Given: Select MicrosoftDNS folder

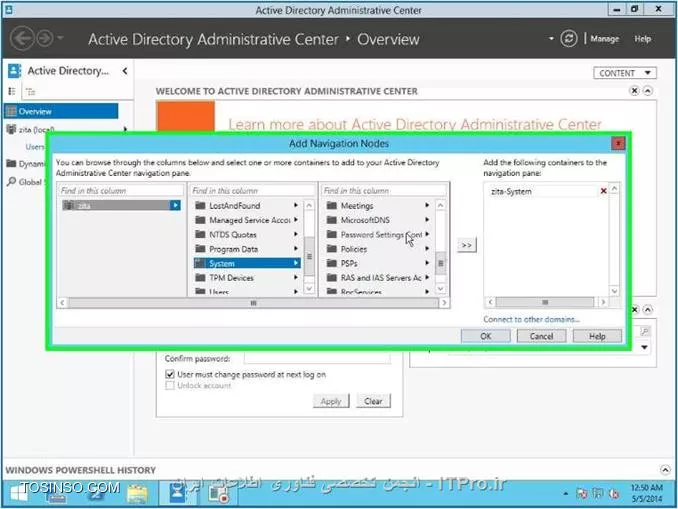Looking at the screenshot, I should [365, 220].
